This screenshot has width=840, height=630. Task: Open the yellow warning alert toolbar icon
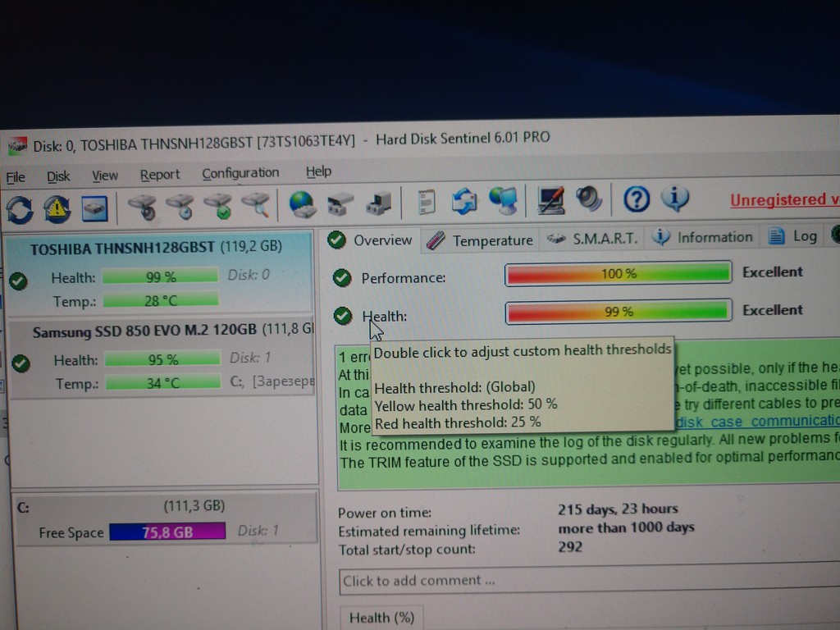click(57, 209)
